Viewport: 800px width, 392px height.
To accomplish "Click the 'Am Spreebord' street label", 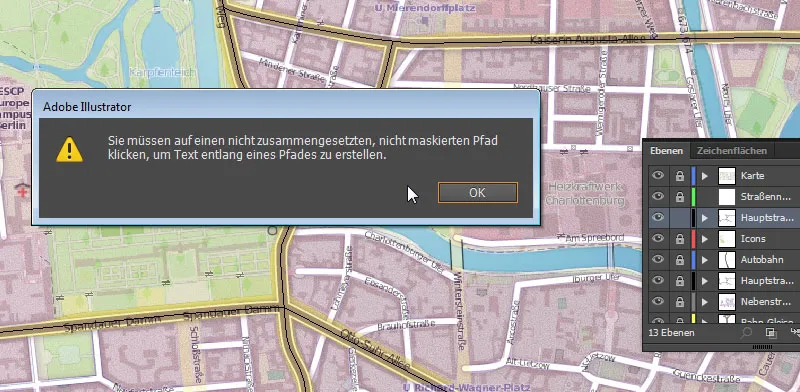I will pos(594,237).
